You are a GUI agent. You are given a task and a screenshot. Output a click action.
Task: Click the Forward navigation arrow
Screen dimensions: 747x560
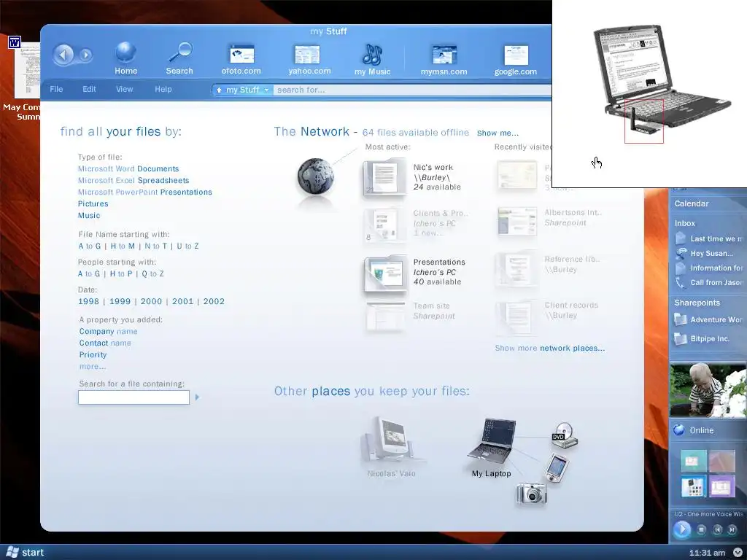tap(85, 55)
